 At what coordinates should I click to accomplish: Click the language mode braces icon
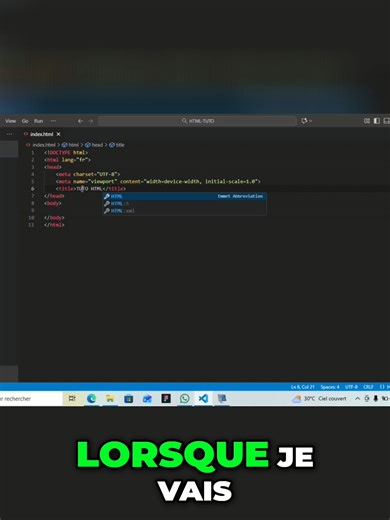click(x=382, y=387)
